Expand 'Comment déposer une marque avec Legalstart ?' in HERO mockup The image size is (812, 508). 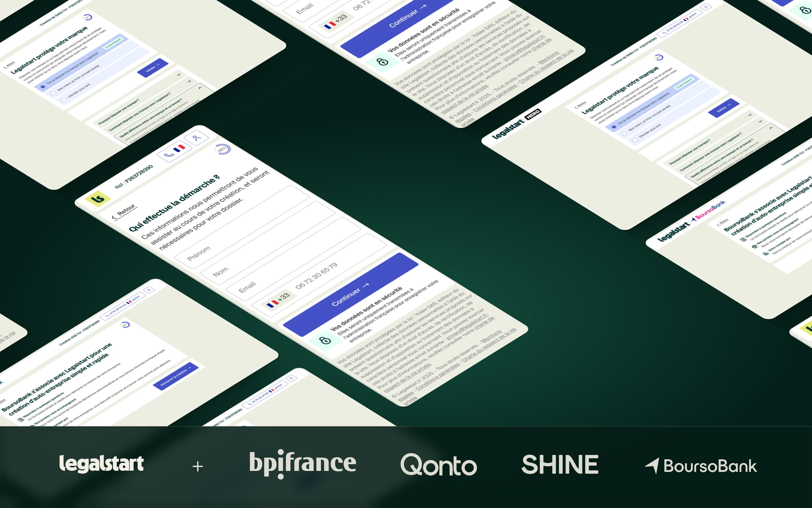coord(722,145)
